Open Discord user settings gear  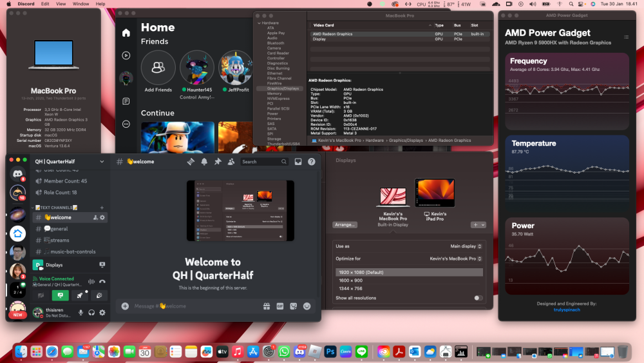click(x=102, y=313)
